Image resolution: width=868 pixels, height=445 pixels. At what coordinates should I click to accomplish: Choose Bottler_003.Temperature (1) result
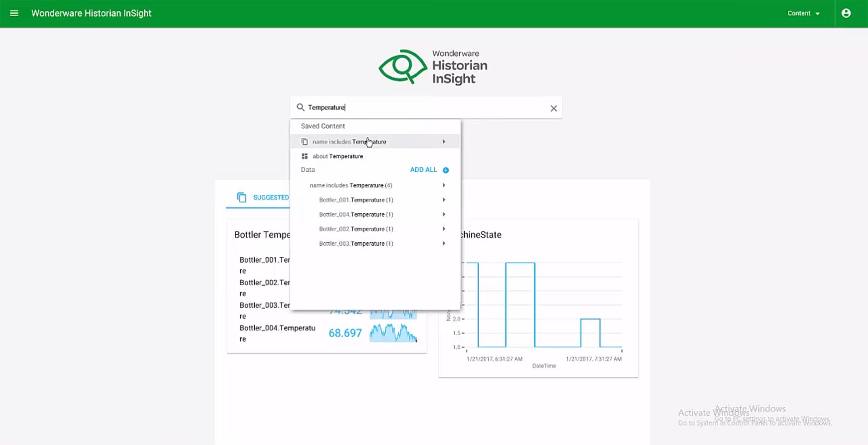tap(375, 243)
